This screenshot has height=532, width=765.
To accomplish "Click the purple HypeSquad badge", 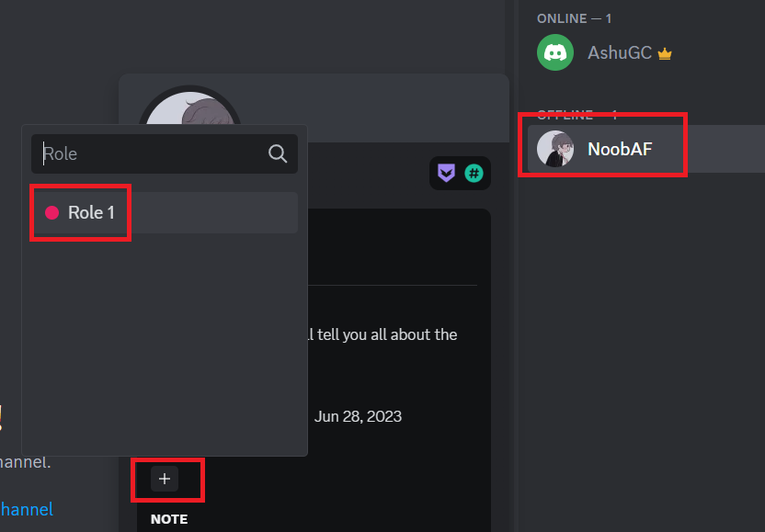I will (446, 173).
